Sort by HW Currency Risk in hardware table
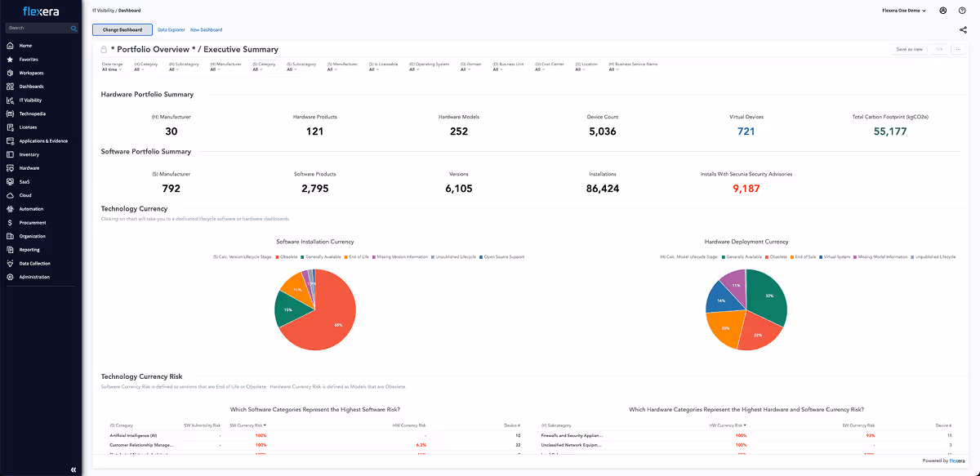980x476 pixels. point(728,425)
